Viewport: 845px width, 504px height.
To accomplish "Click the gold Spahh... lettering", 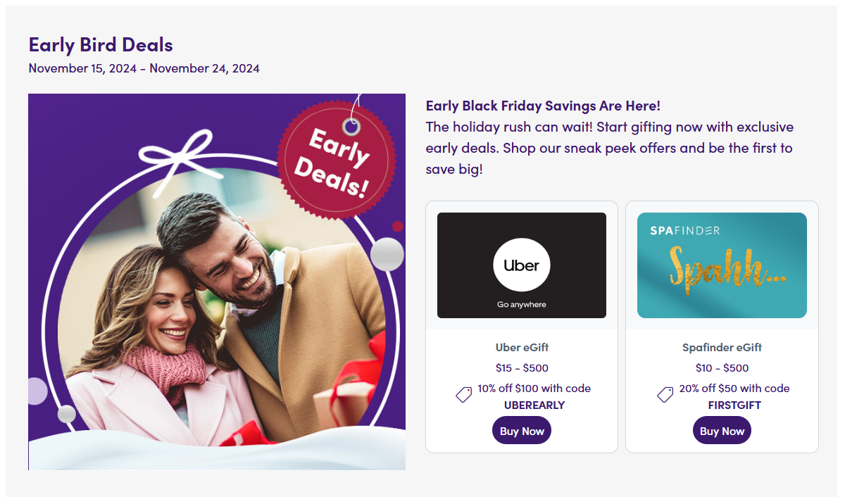I will (725, 267).
